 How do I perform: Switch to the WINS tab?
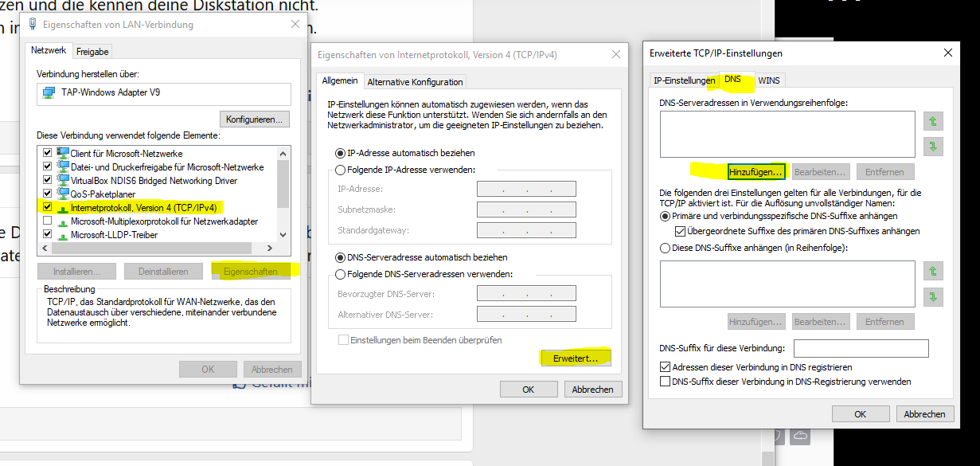pos(769,80)
